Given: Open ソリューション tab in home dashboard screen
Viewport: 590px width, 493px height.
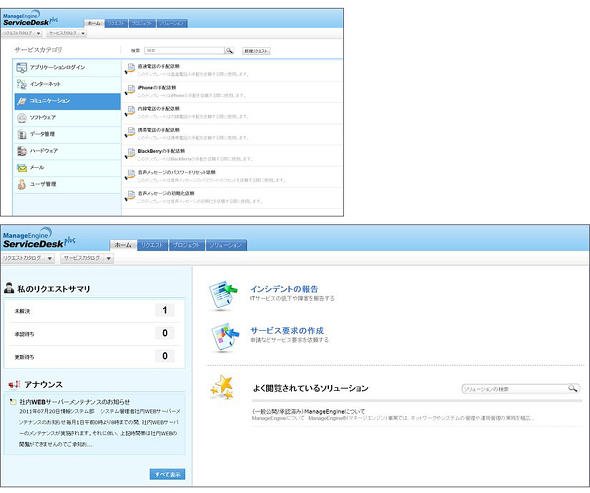Looking at the screenshot, I should (x=226, y=245).
